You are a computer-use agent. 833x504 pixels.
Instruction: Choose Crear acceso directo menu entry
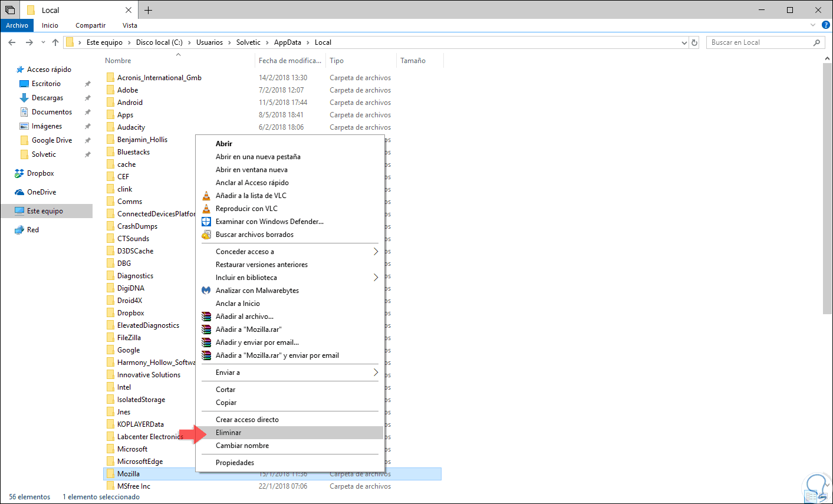pos(289,420)
